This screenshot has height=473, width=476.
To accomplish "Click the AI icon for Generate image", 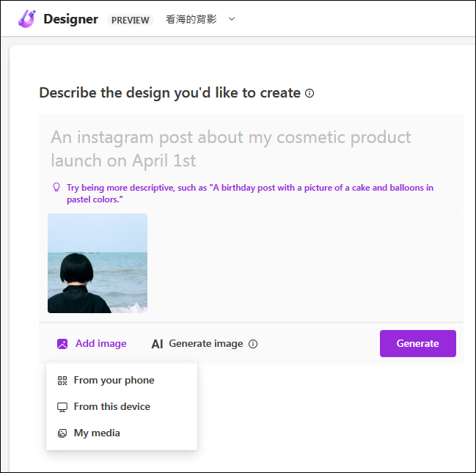I will [157, 344].
